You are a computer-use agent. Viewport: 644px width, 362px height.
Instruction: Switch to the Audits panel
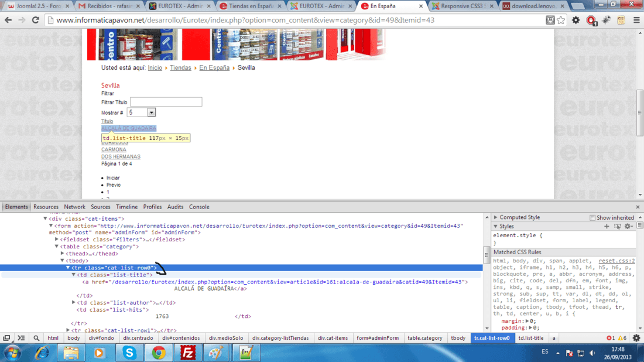tap(176, 207)
